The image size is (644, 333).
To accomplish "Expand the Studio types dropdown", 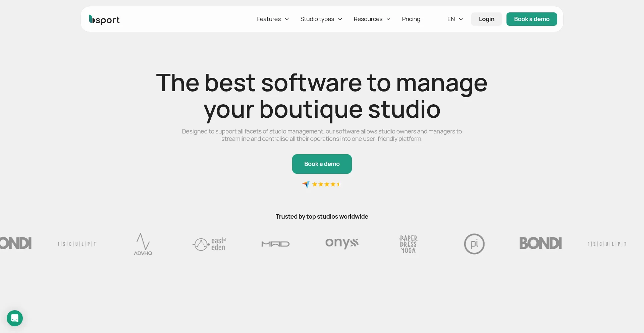I will 321,19.
